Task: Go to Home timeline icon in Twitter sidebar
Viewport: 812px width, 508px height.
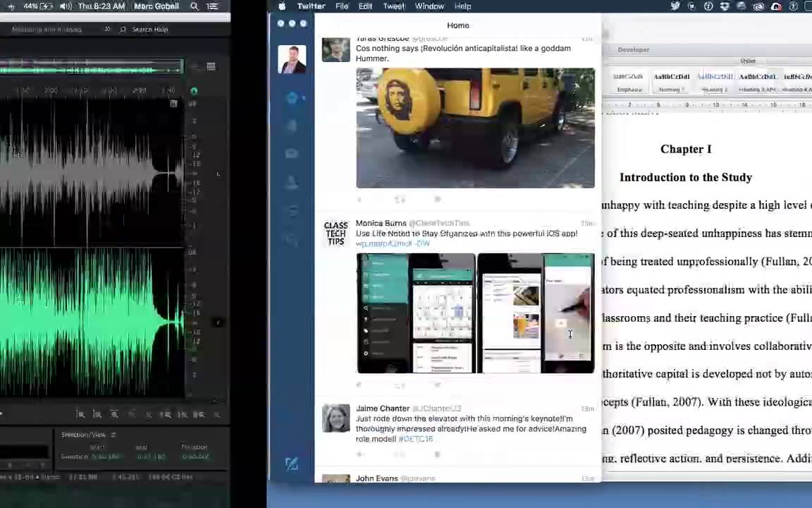Action: [x=292, y=97]
